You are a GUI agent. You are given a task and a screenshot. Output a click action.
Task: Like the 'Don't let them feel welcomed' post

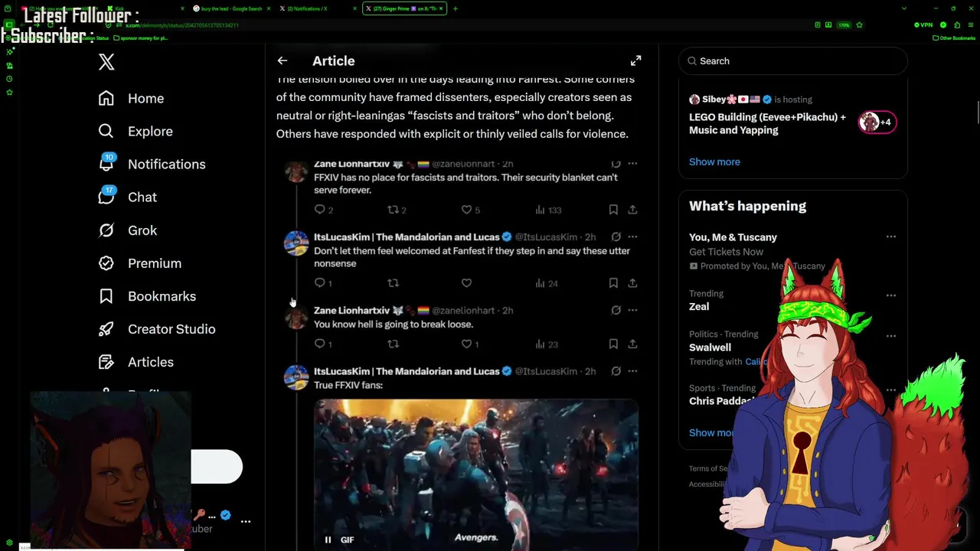pyautogui.click(x=466, y=282)
